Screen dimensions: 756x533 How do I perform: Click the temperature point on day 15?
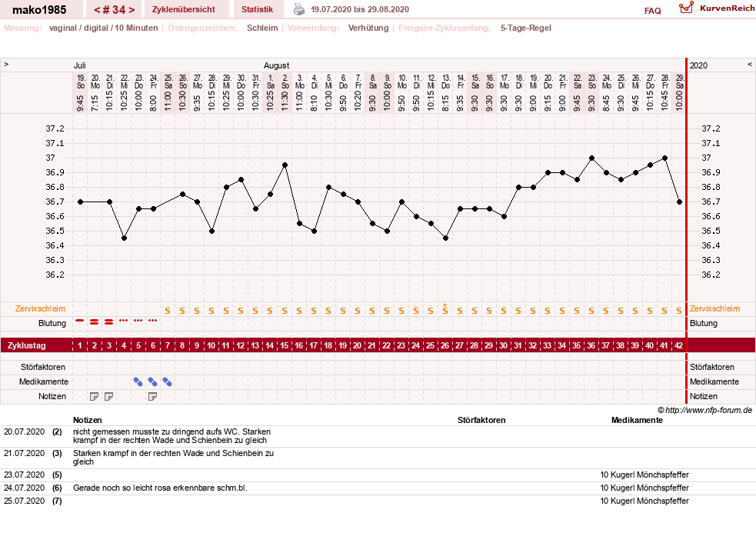pyautogui.click(x=285, y=165)
